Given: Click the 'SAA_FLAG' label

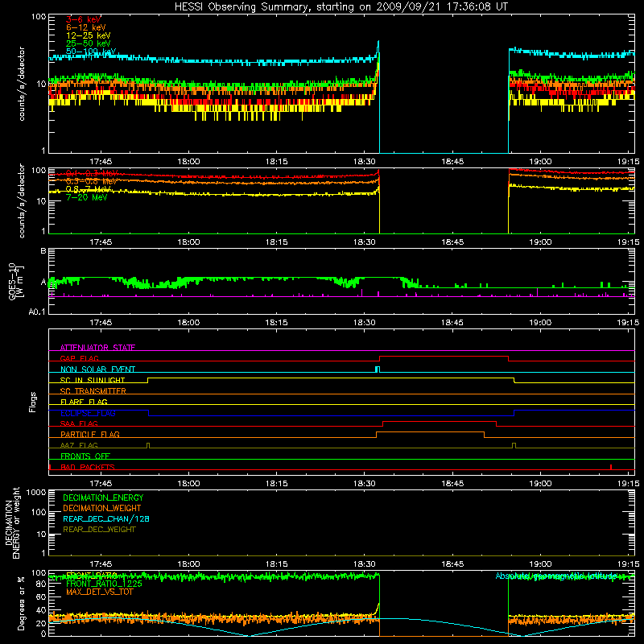Looking at the screenshot, I should coord(79,423).
